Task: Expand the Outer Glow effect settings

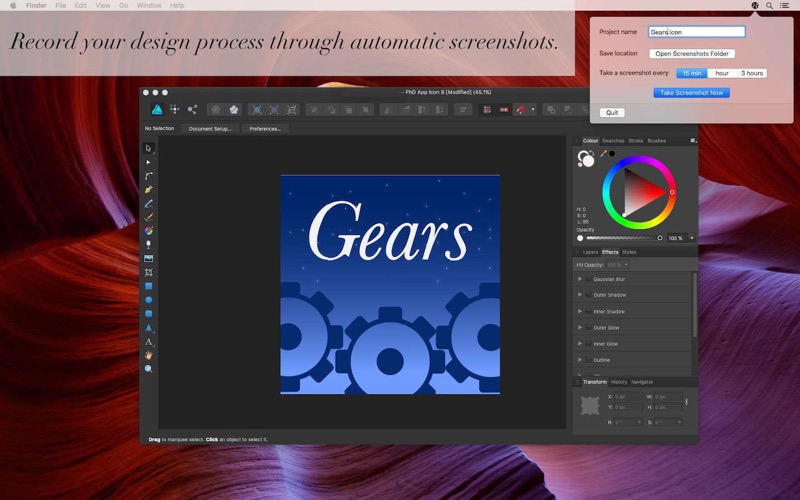Action: point(580,328)
